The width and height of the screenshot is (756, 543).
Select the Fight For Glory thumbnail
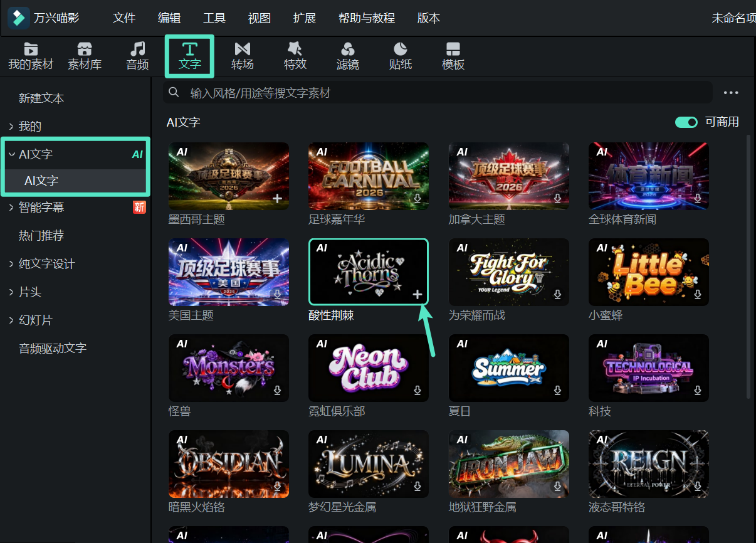(509, 272)
